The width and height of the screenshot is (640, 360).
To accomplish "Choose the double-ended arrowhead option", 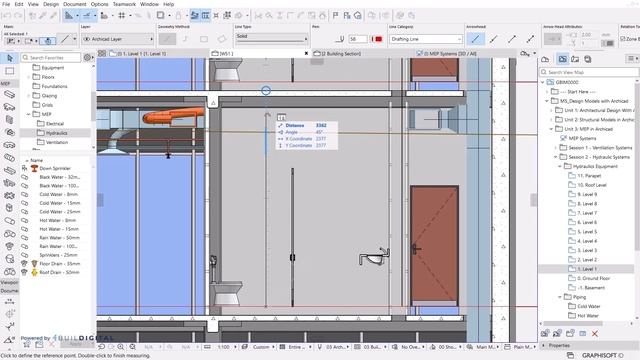I will (530, 39).
